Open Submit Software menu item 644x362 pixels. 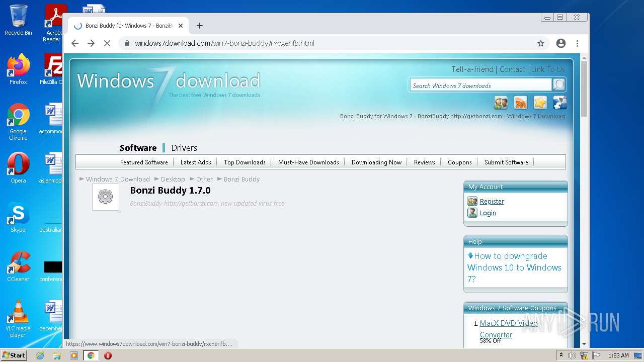[x=506, y=162]
